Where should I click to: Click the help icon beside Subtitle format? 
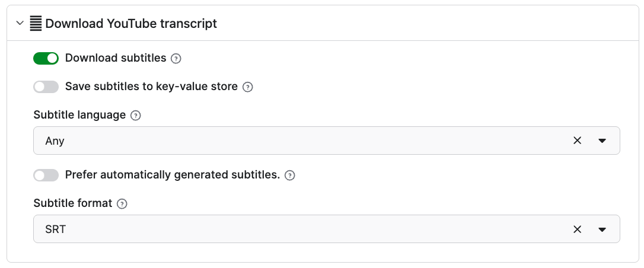[x=122, y=204]
